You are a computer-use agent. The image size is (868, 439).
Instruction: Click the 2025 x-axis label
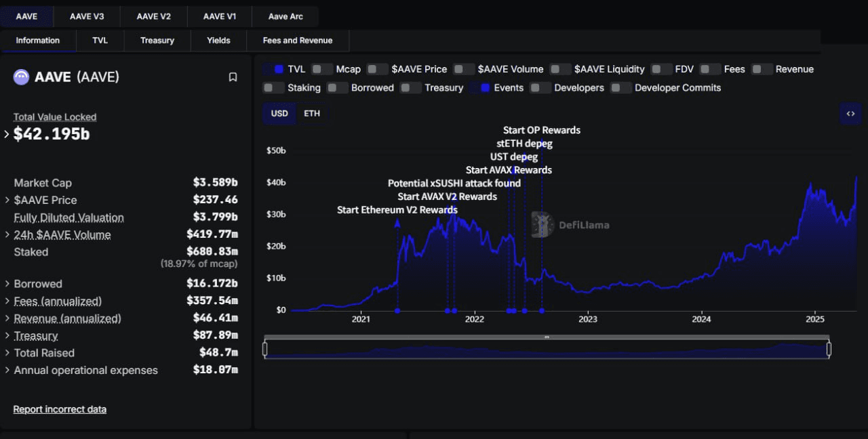coord(814,320)
